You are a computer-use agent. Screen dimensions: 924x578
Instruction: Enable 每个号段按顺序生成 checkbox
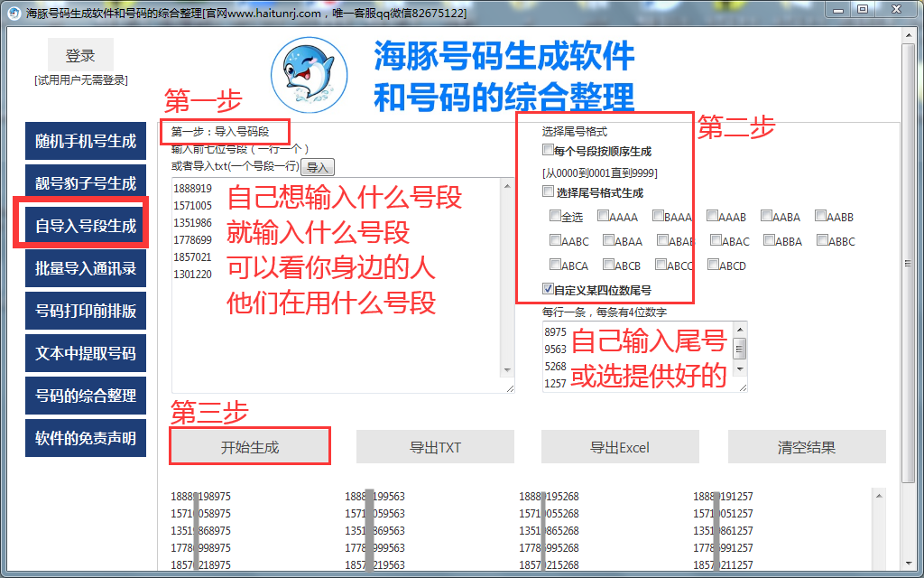[x=548, y=151]
